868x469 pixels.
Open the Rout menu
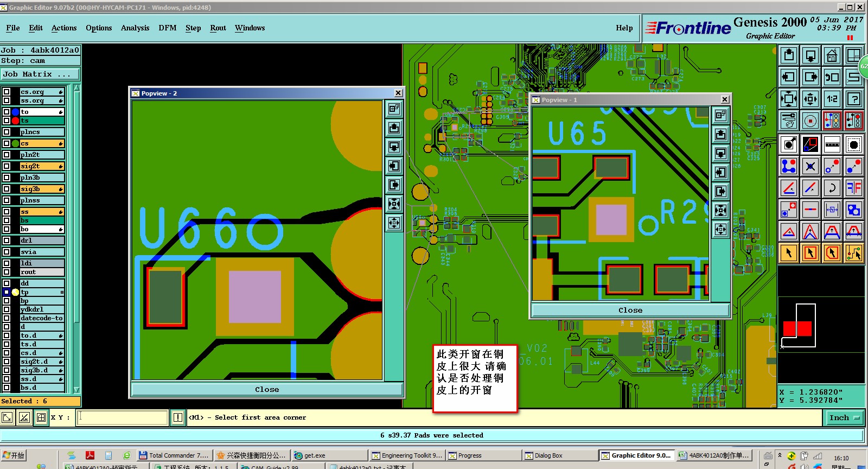[x=218, y=28]
